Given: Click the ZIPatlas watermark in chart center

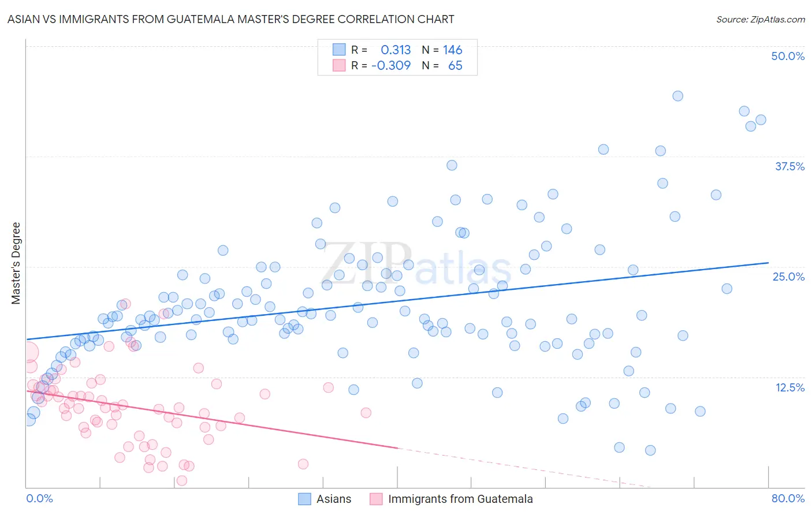Looking at the screenshot, I should [417, 263].
